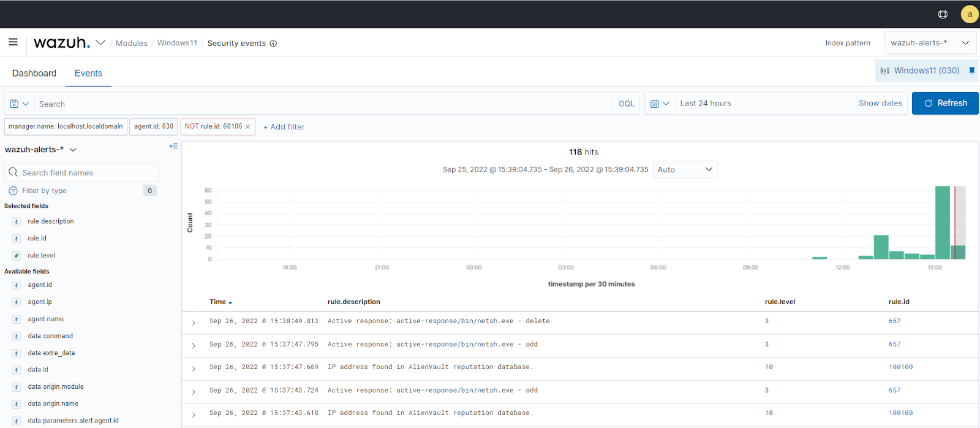Open the saved queries menu icon
The height and width of the screenshot is (428, 980).
pos(20,104)
